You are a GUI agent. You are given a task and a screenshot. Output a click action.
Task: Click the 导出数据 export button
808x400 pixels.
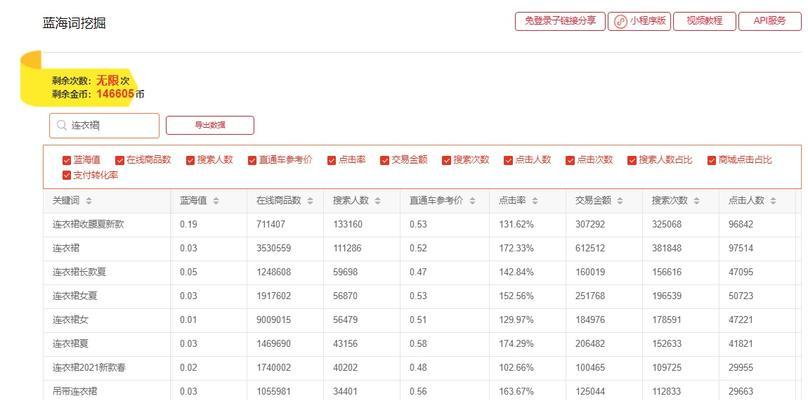pyautogui.click(x=210, y=125)
